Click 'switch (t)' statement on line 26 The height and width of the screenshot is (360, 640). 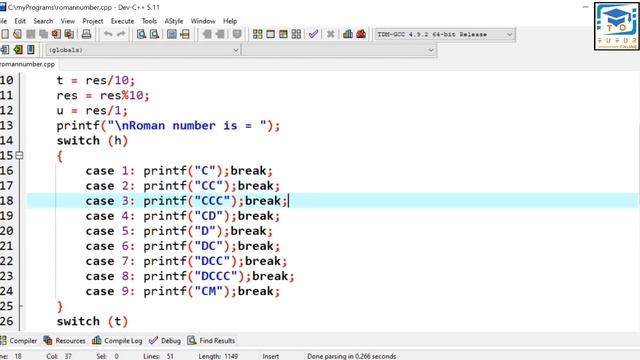(x=92, y=322)
